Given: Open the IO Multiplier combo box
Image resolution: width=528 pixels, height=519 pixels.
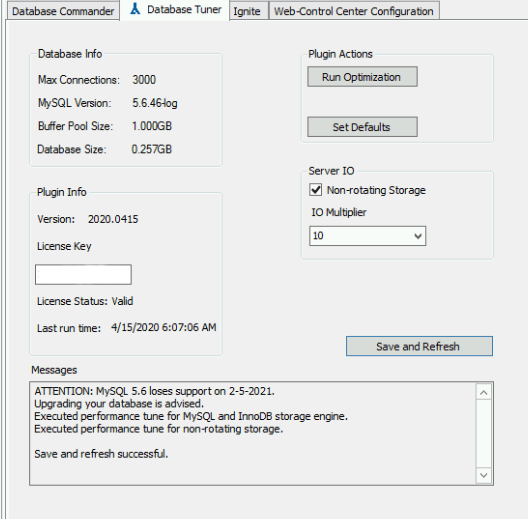Looking at the screenshot, I should pyautogui.click(x=367, y=236).
